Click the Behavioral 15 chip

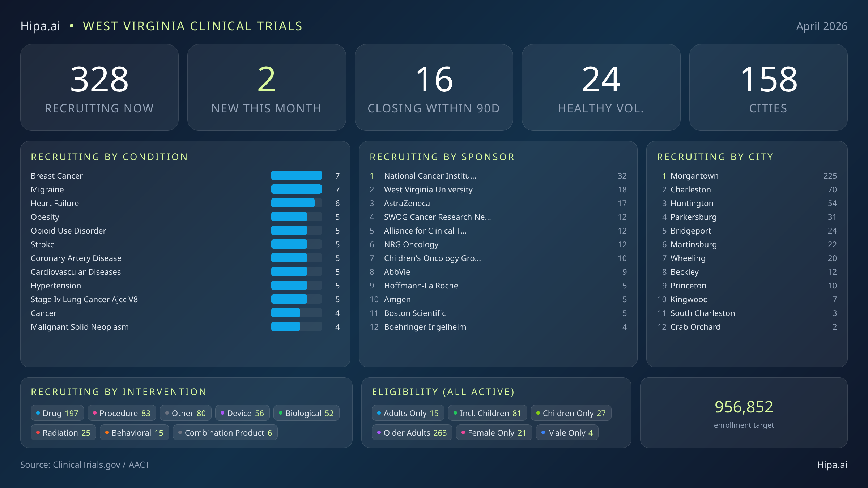[135, 433]
